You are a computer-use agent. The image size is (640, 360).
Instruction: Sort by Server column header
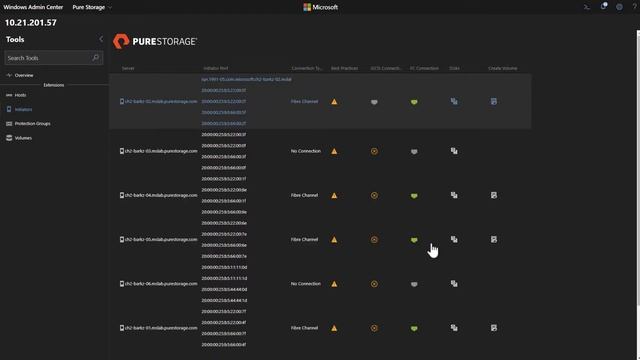click(128, 68)
